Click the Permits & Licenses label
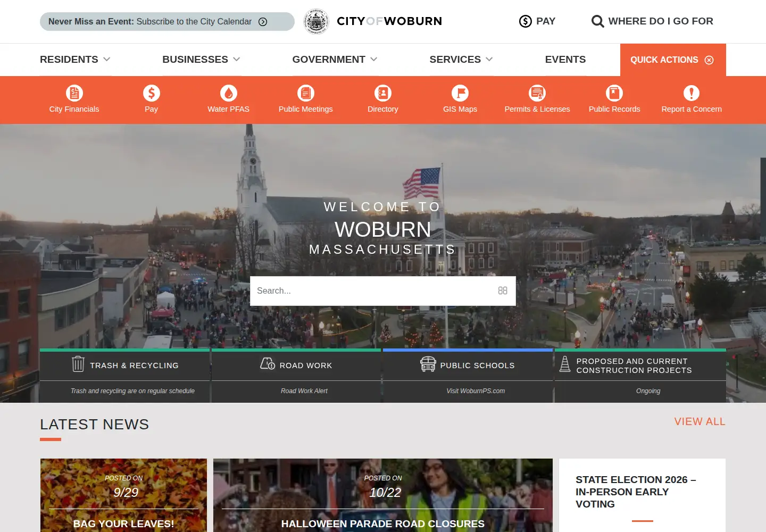 537,109
